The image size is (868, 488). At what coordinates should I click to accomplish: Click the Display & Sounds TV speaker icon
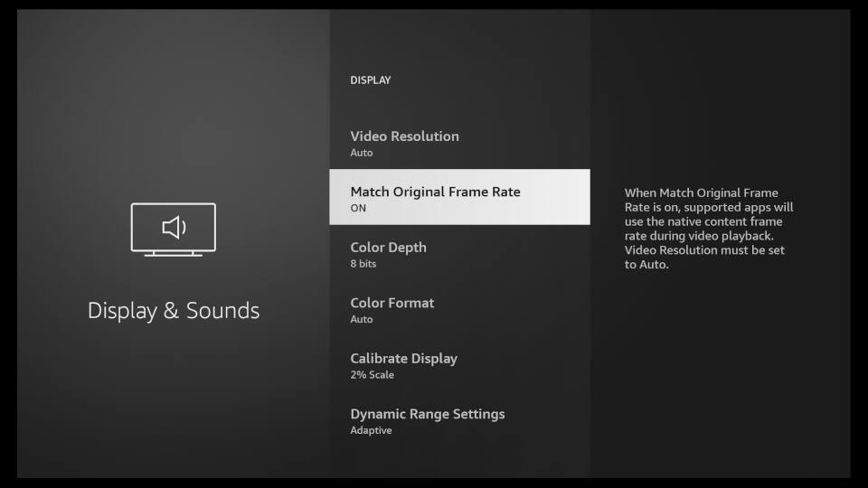[174, 229]
